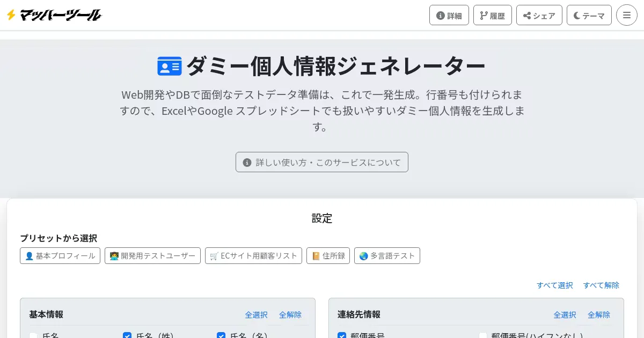Toggle the テーマ dark mode button
644x338 pixels.
(589, 15)
